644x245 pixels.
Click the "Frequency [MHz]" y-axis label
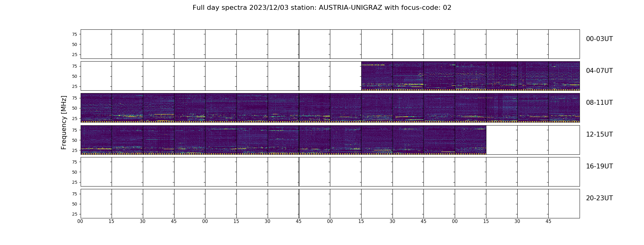coord(64,123)
